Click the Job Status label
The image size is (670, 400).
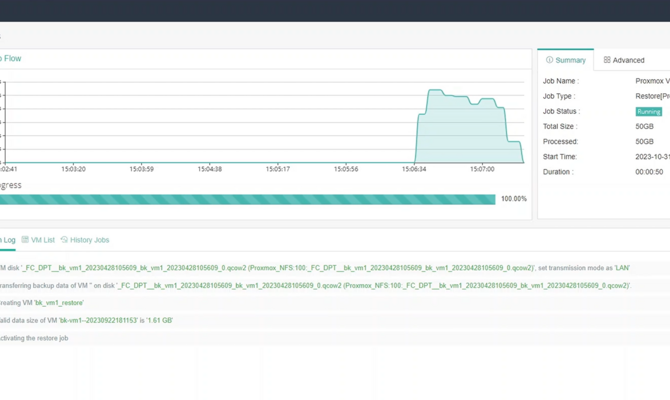point(561,111)
